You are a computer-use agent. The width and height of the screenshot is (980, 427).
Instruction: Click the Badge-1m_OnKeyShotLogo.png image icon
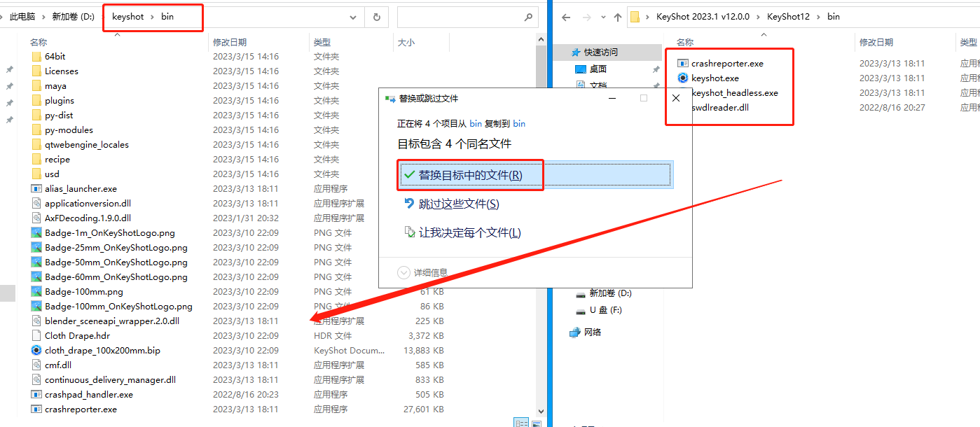[37, 232]
